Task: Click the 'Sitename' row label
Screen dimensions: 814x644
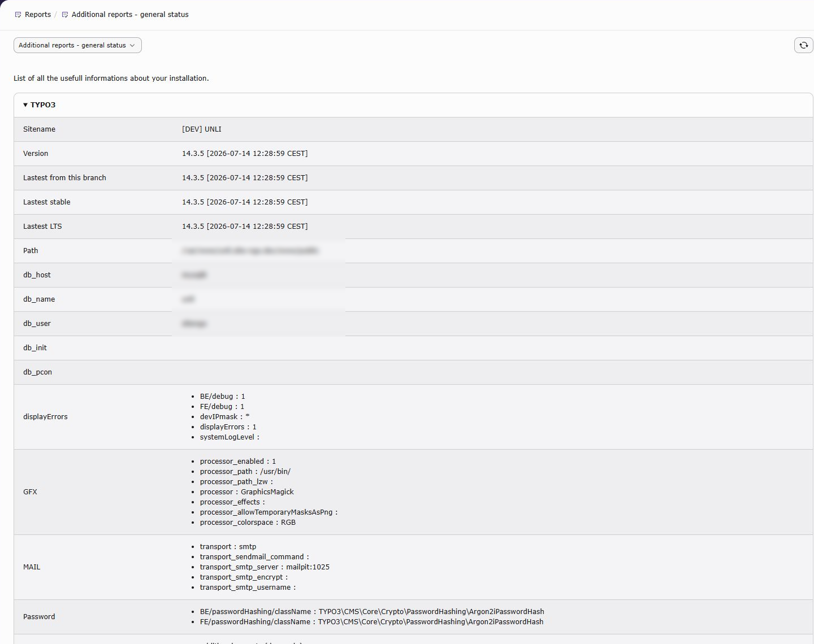Action: pyautogui.click(x=40, y=129)
